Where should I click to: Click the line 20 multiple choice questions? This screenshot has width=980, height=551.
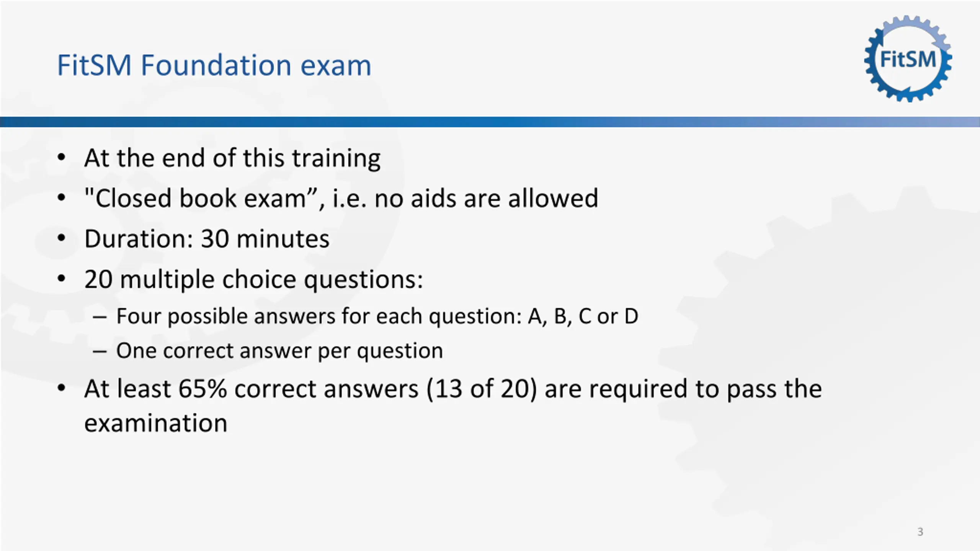(253, 279)
